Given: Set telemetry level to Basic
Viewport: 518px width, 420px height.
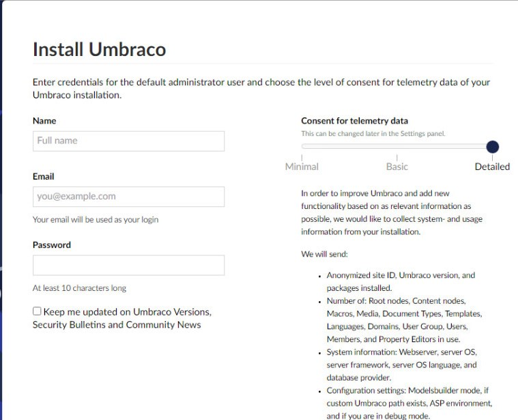Looking at the screenshot, I should tap(397, 167).
